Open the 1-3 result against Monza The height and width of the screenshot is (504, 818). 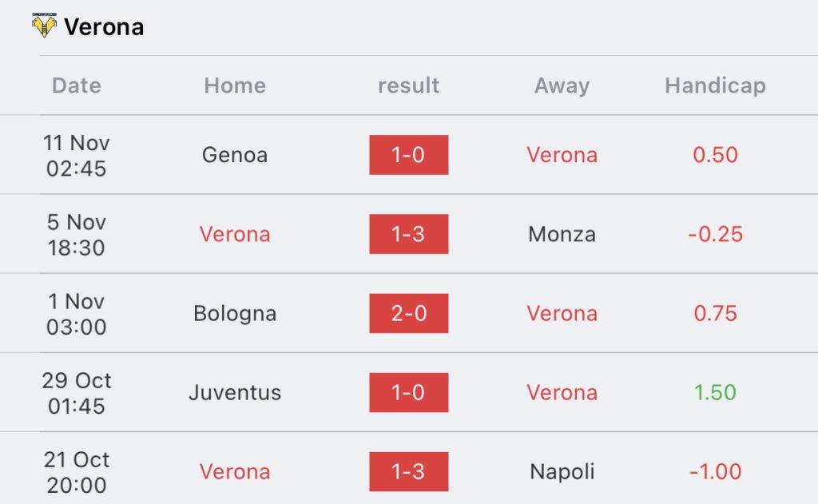tap(408, 234)
